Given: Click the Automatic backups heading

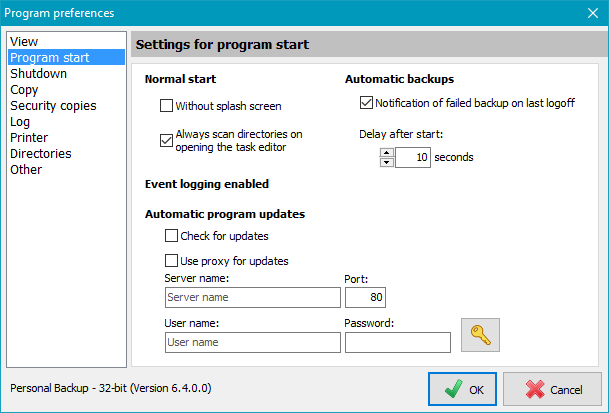Looking at the screenshot, I should click(399, 79).
